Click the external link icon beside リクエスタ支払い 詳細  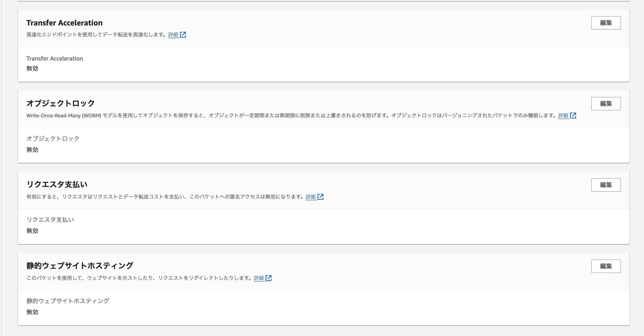coord(321,197)
